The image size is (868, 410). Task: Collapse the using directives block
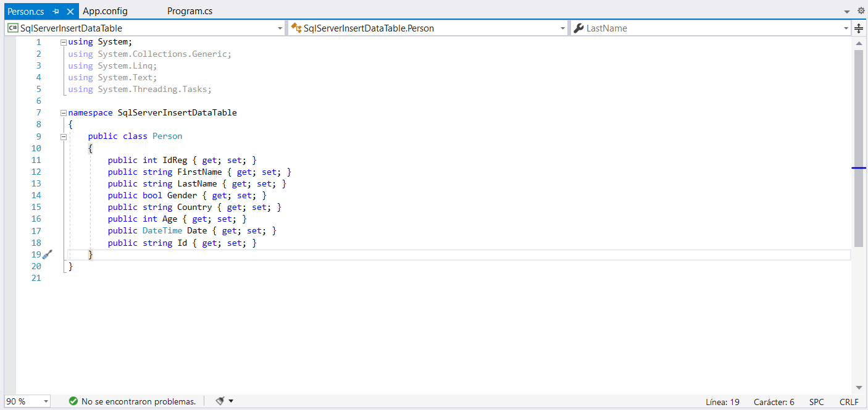[63, 42]
